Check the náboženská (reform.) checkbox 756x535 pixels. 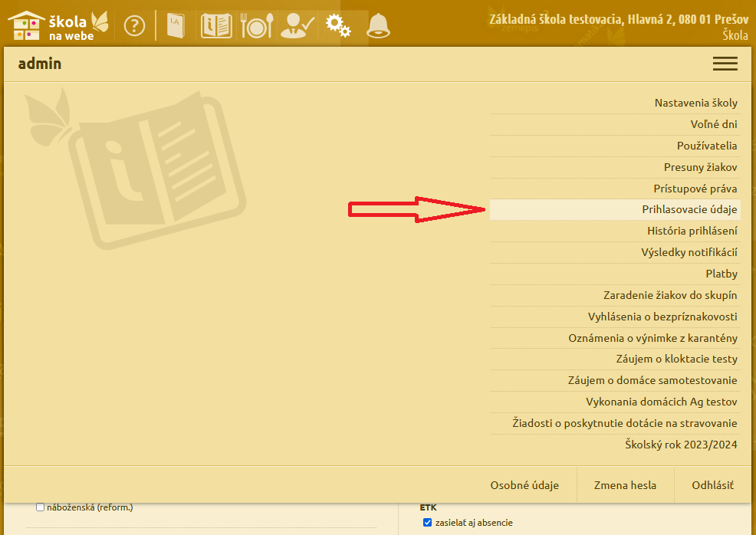(x=41, y=507)
